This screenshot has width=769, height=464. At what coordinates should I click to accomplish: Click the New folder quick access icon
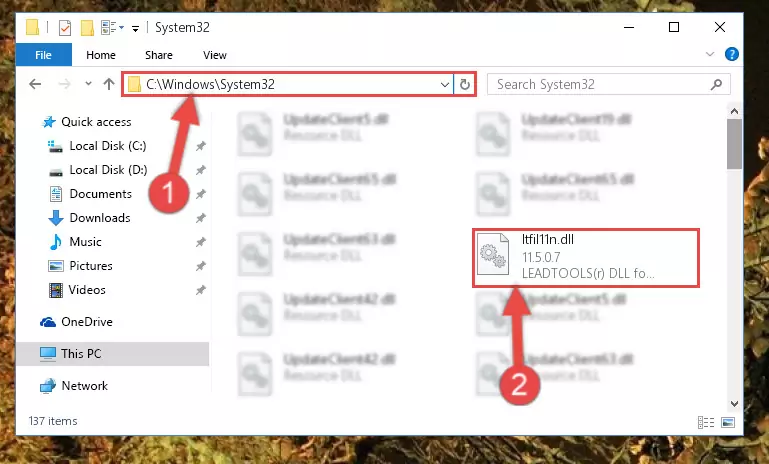coord(87,27)
